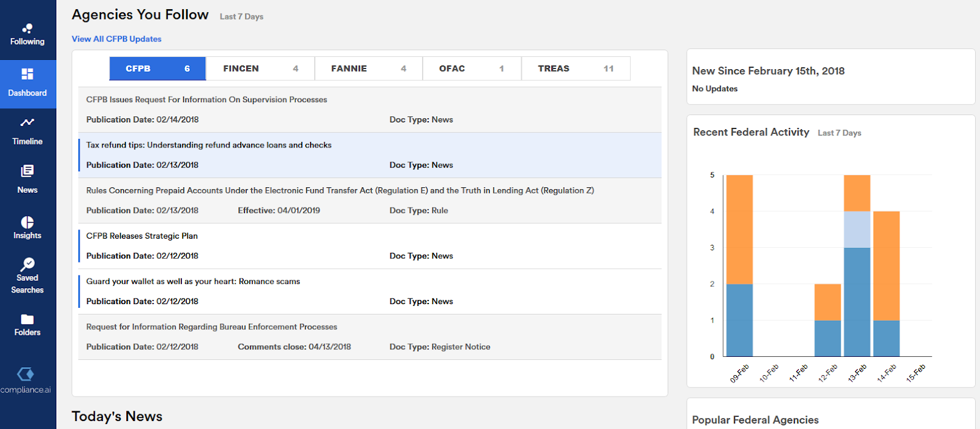Click the 10-Feb axis label
Viewport: 980px width, 429px height.
[769, 373]
